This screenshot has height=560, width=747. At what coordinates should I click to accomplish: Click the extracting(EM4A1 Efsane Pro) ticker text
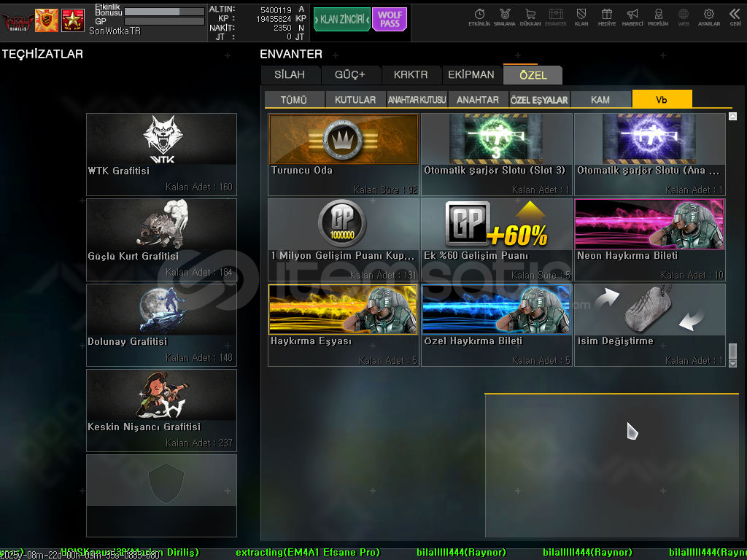pyautogui.click(x=308, y=553)
